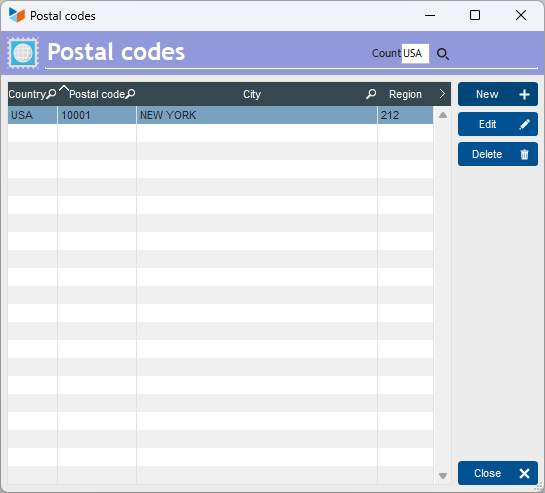Select the NEW YORK 10001 row

click(220, 115)
